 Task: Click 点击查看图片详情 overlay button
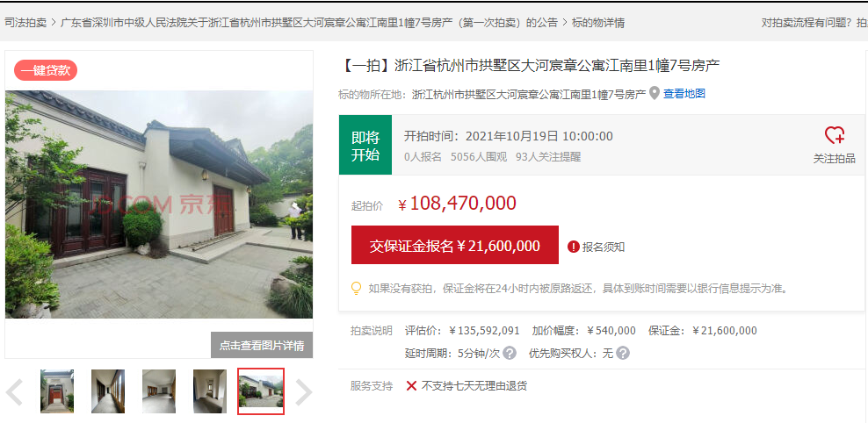pyautogui.click(x=262, y=345)
